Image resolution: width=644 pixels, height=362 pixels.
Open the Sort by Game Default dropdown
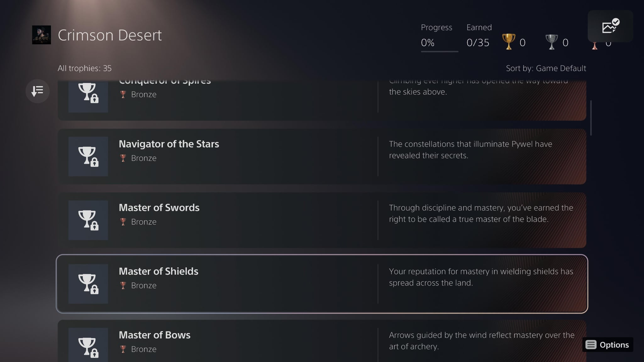point(546,68)
